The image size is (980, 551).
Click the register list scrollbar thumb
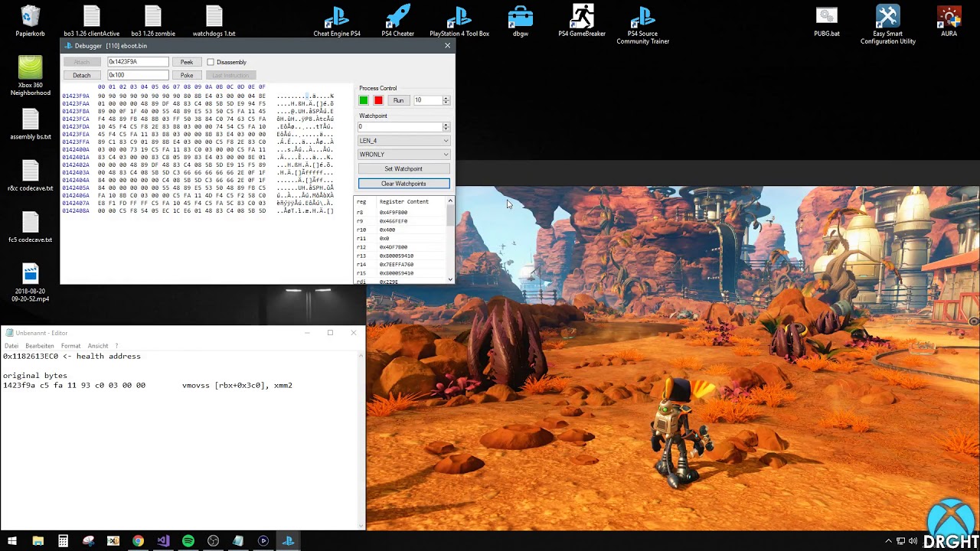point(450,216)
